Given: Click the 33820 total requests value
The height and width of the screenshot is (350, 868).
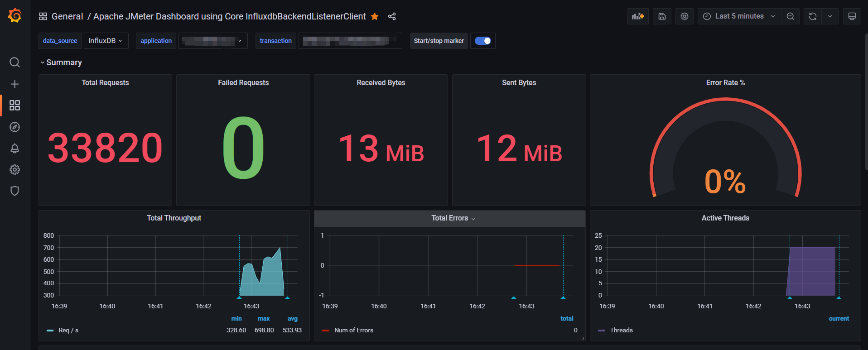Looking at the screenshot, I should pyautogui.click(x=105, y=148).
